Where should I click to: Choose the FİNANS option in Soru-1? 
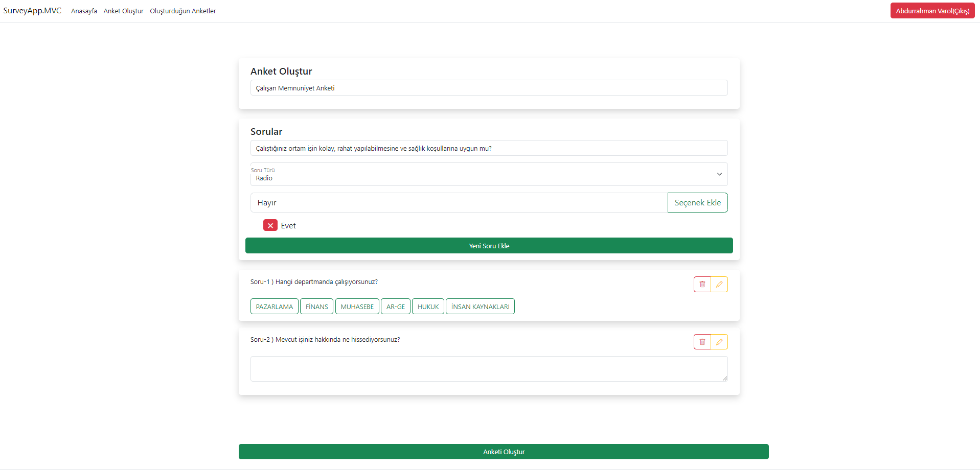click(316, 306)
